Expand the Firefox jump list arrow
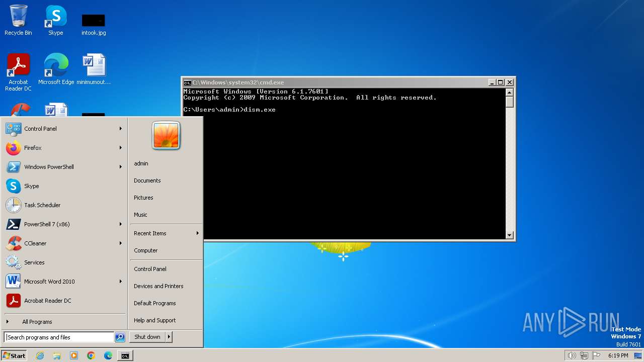644x362 pixels. (121, 148)
